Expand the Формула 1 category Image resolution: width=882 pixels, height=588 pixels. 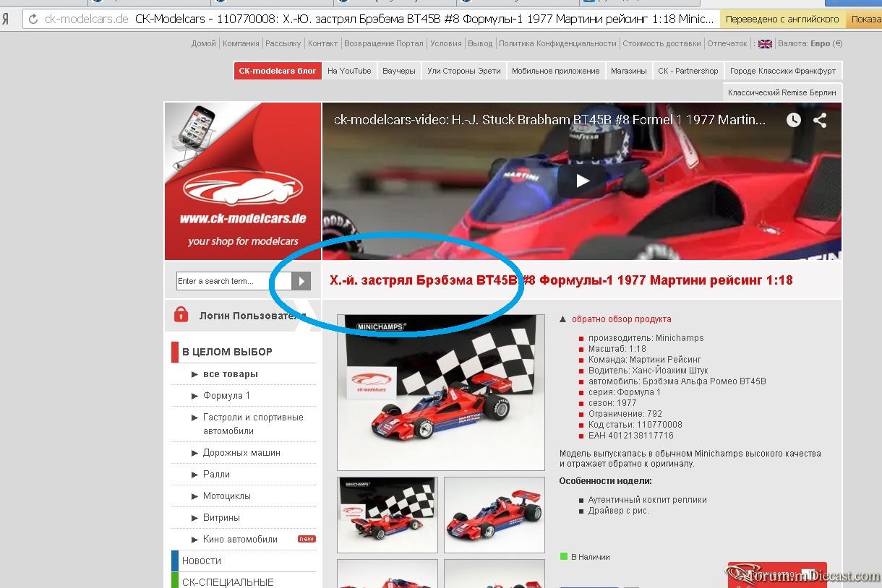click(x=227, y=396)
